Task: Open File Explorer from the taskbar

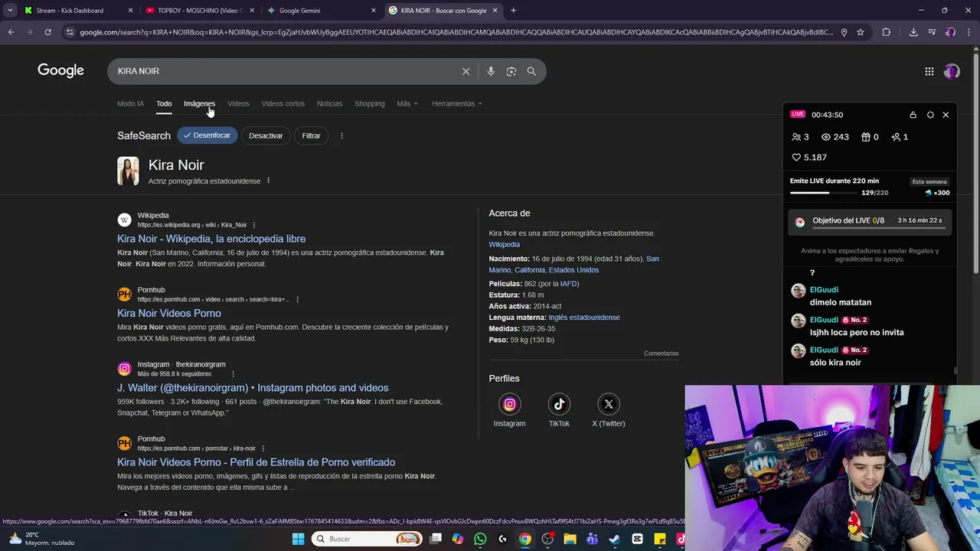Action: coord(570,539)
